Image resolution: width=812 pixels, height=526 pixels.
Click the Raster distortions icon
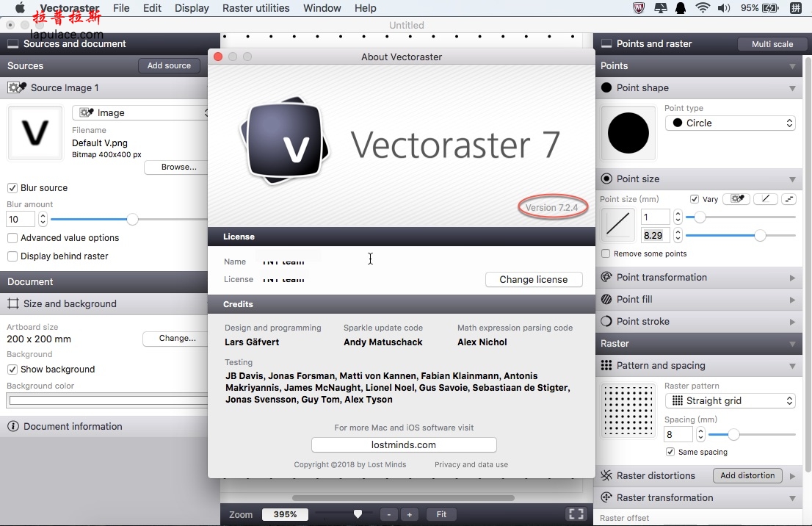tap(606, 476)
